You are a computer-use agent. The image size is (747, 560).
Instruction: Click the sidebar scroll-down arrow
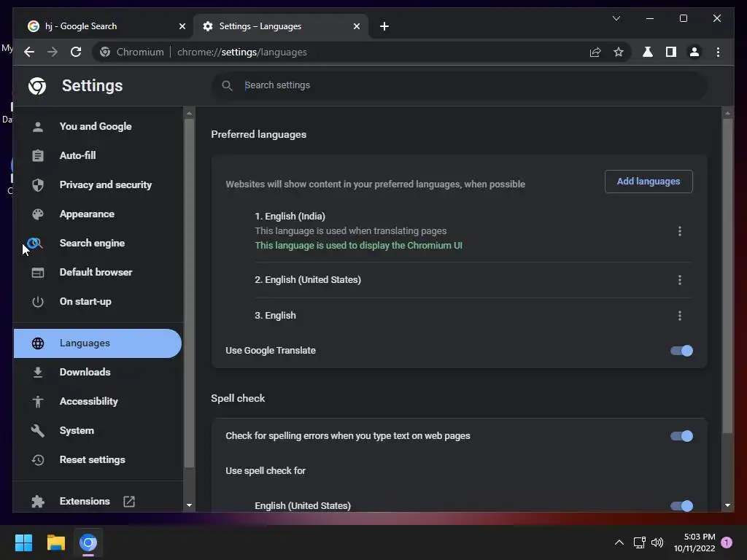coord(189,505)
